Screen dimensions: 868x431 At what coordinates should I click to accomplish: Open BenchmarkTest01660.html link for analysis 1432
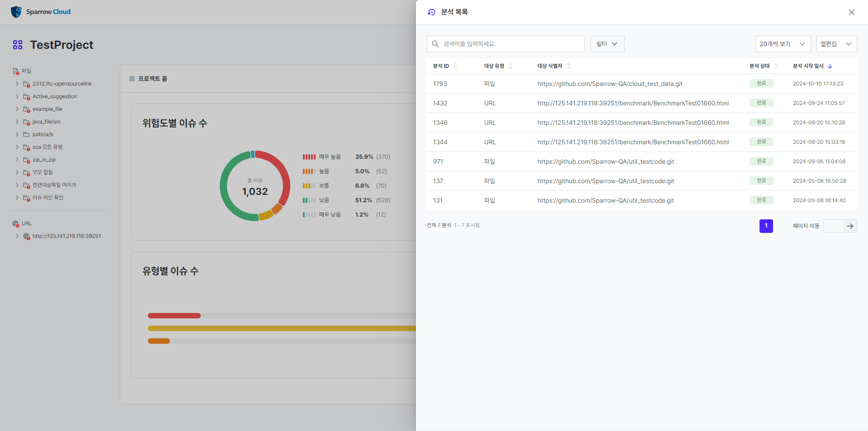(633, 103)
